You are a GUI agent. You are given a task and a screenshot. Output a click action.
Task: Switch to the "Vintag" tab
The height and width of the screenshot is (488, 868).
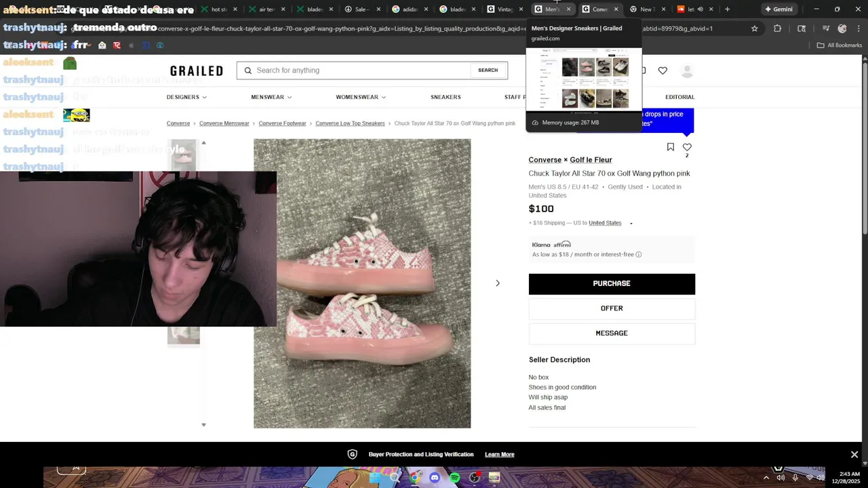(505, 9)
